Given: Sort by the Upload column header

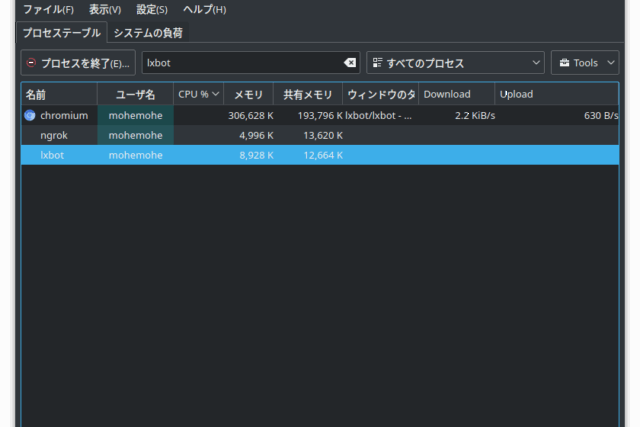Looking at the screenshot, I should coord(557,94).
